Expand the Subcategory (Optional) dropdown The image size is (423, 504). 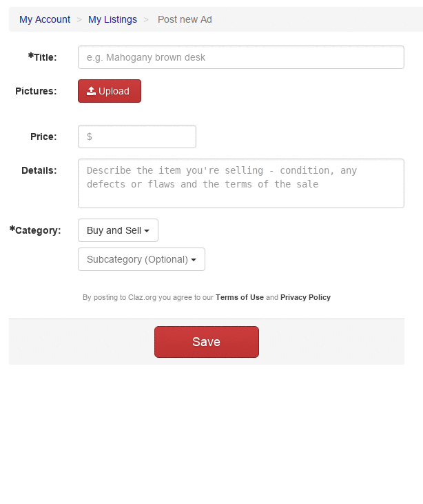(141, 259)
